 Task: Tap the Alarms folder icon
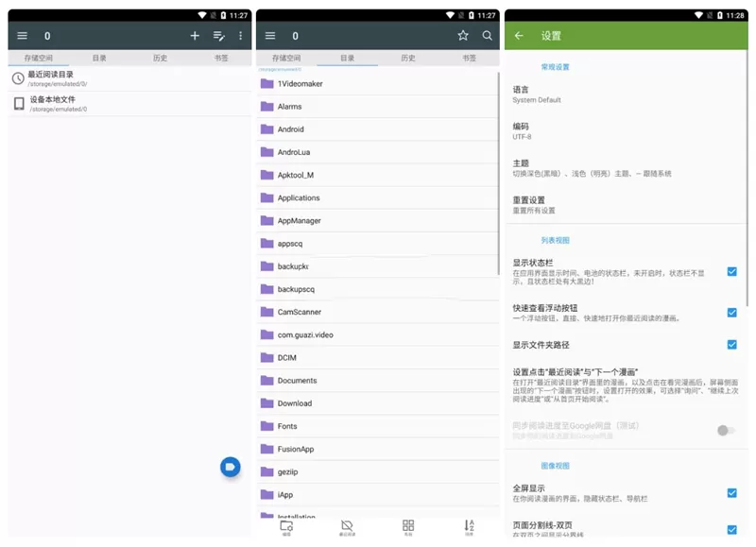(266, 106)
